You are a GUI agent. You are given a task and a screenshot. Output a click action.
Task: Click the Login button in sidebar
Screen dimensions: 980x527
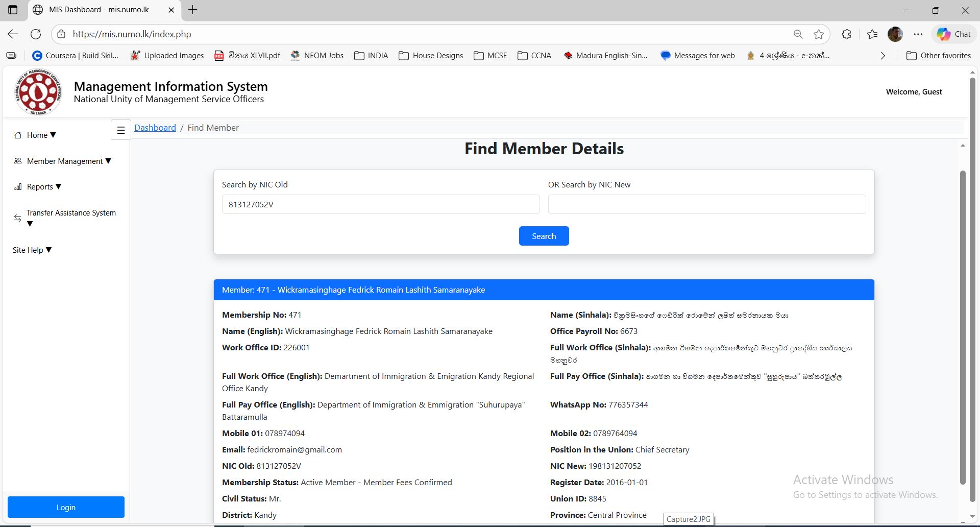[66, 507]
